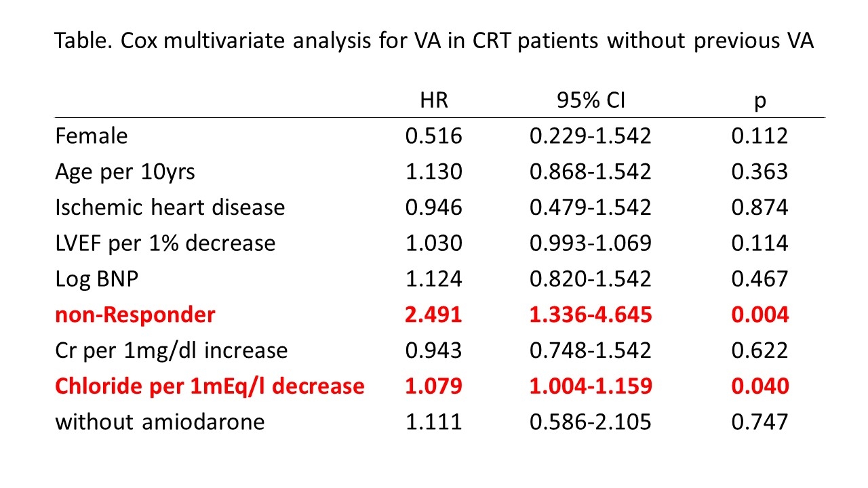Click the Female hazard ratio 0.516
Viewport: 868px width, 488px height.
(x=434, y=136)
